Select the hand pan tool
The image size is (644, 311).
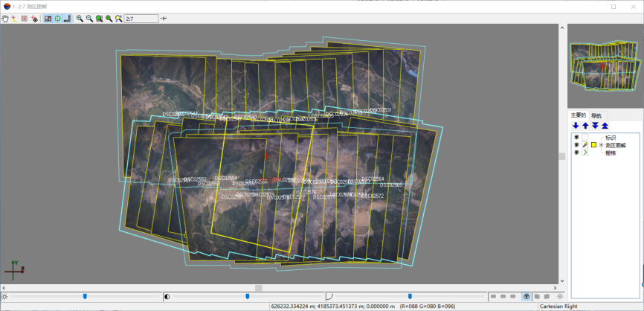tap(5, 18)
